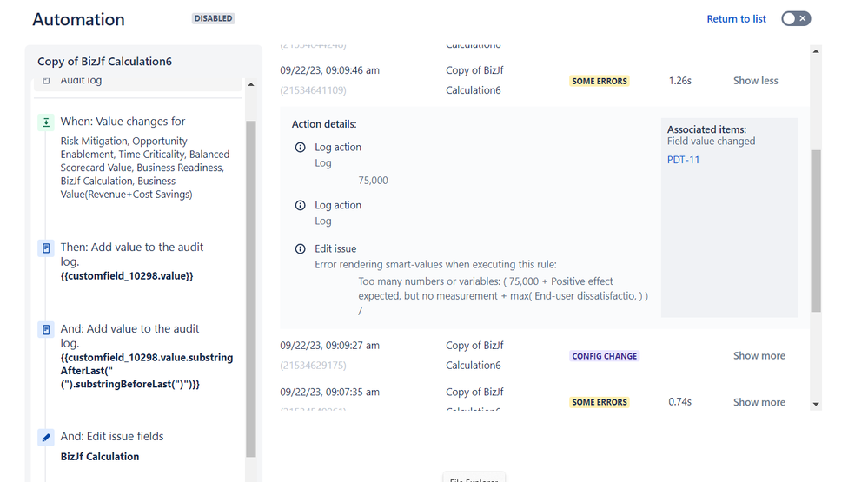Click the Automation page heading
868x482 pixels.
click(x=78, y=19)
